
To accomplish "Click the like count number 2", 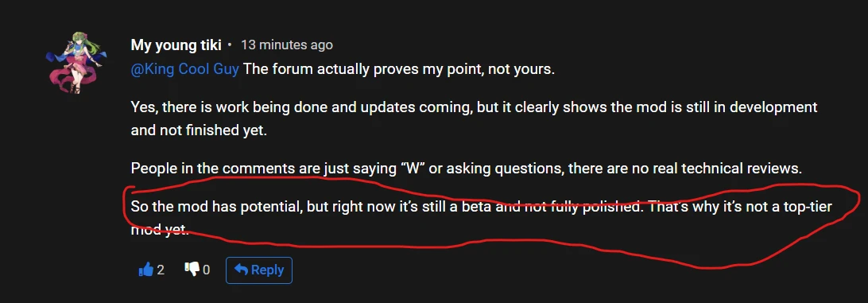I will (161, 270).
